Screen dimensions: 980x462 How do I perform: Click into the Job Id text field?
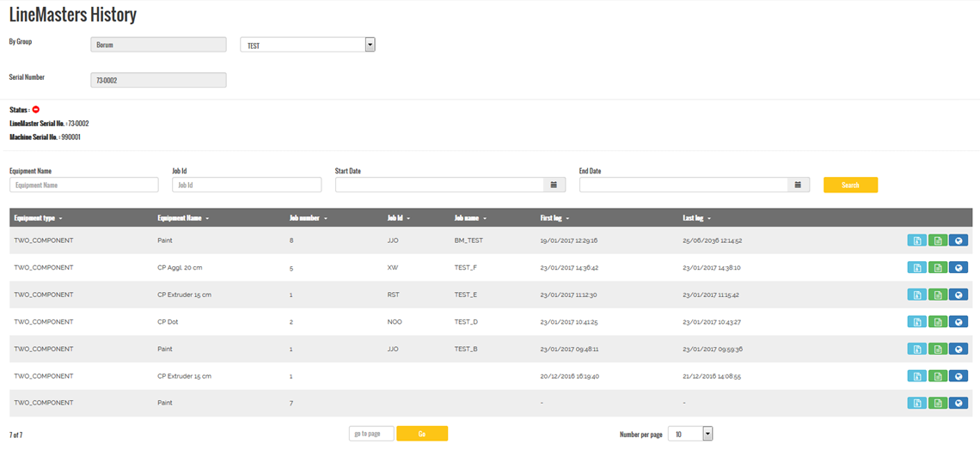tap(247, 185)
